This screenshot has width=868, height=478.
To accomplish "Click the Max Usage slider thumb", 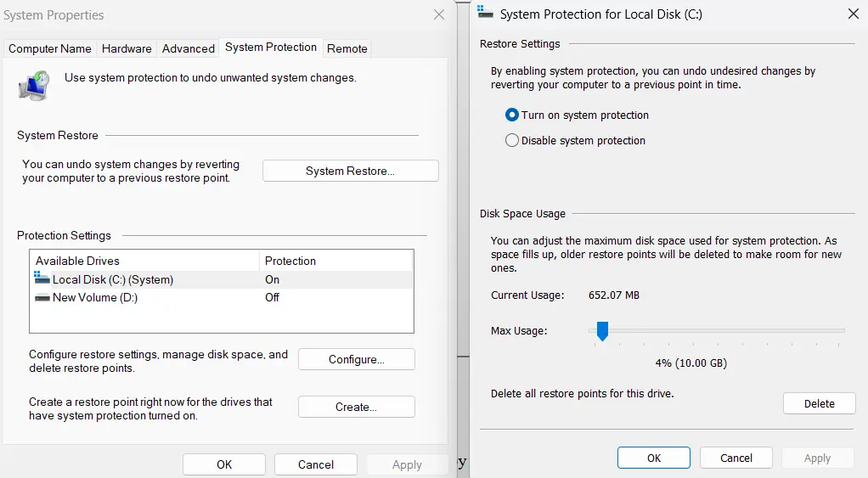I will pyautogui.click(x=602, y=331).
